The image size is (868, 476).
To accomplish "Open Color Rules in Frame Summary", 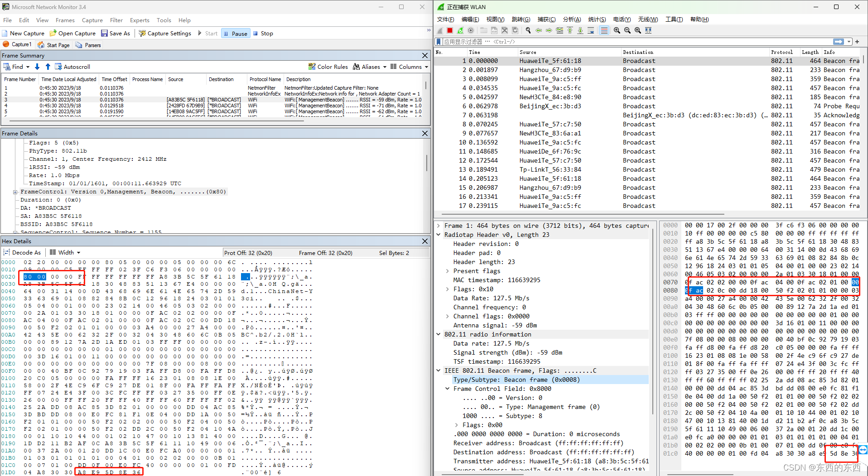I will tap(328, 67).
